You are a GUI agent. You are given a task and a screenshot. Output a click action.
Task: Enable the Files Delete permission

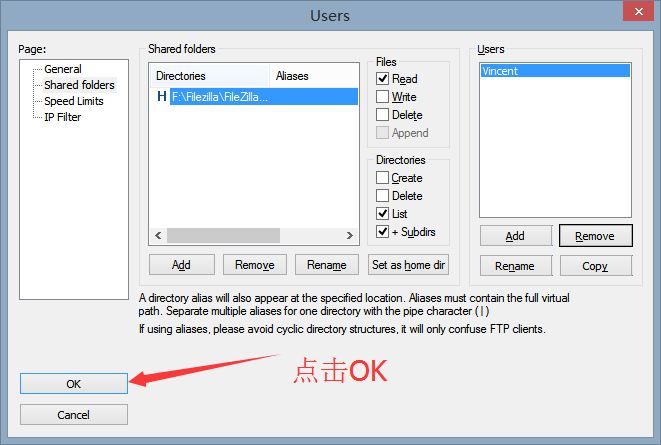382,115
